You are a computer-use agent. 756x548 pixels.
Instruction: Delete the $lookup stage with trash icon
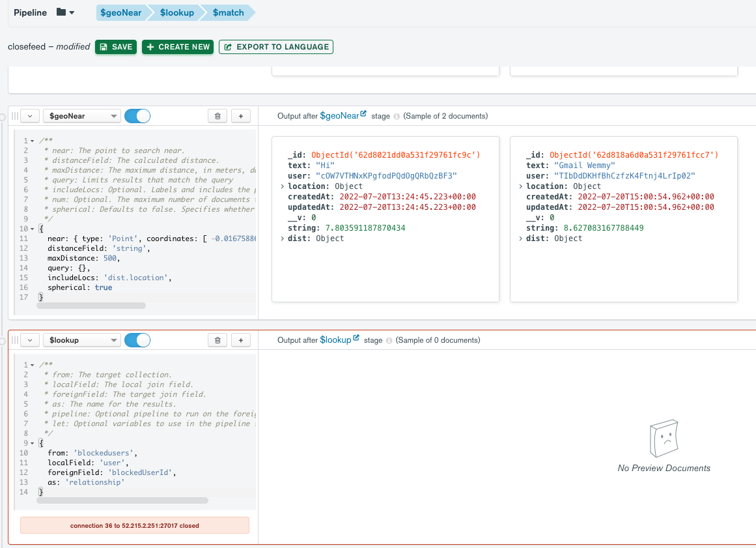point(217,340)
